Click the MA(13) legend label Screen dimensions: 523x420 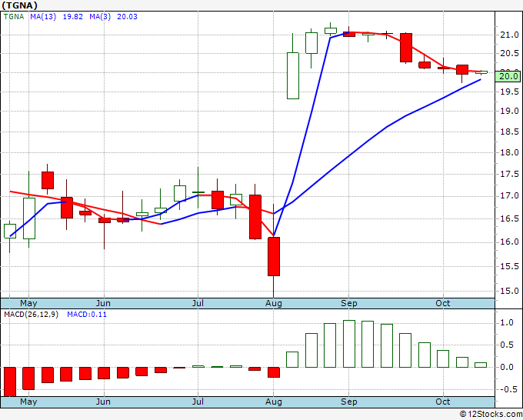(43, 17)
